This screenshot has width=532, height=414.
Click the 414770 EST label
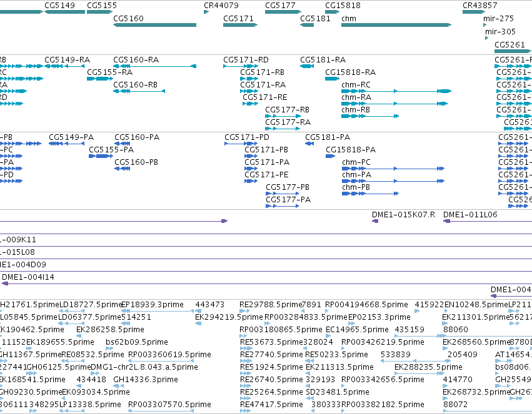(x=458, y=380)
